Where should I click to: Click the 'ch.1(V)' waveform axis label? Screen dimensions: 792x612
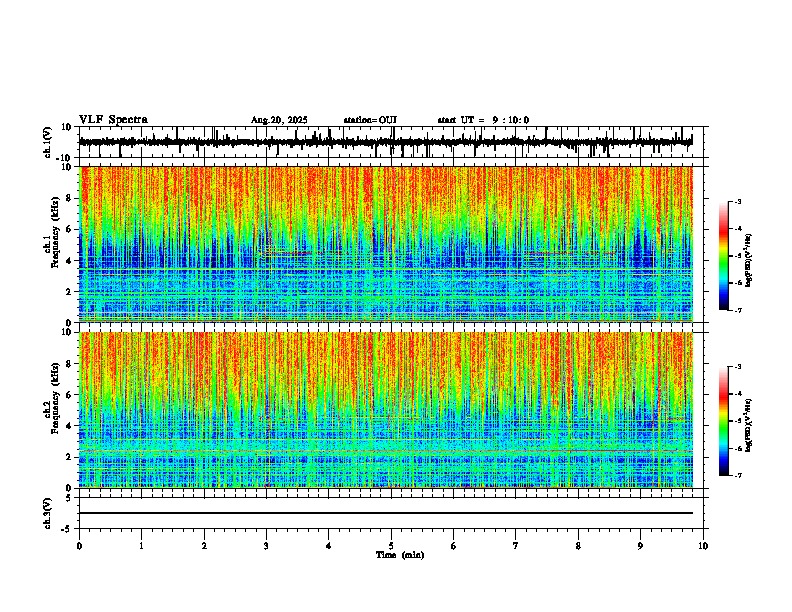coord(48,142)
